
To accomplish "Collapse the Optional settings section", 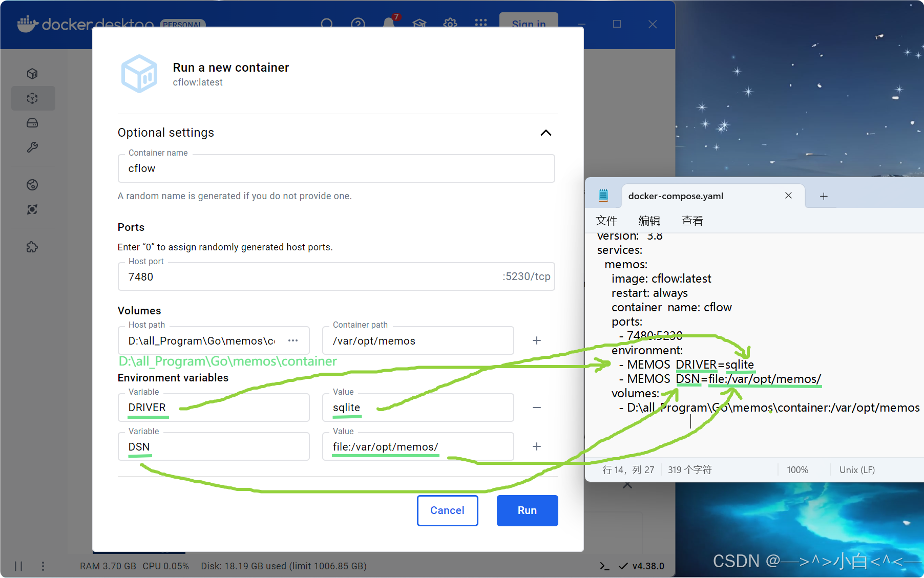I will 546,133.
